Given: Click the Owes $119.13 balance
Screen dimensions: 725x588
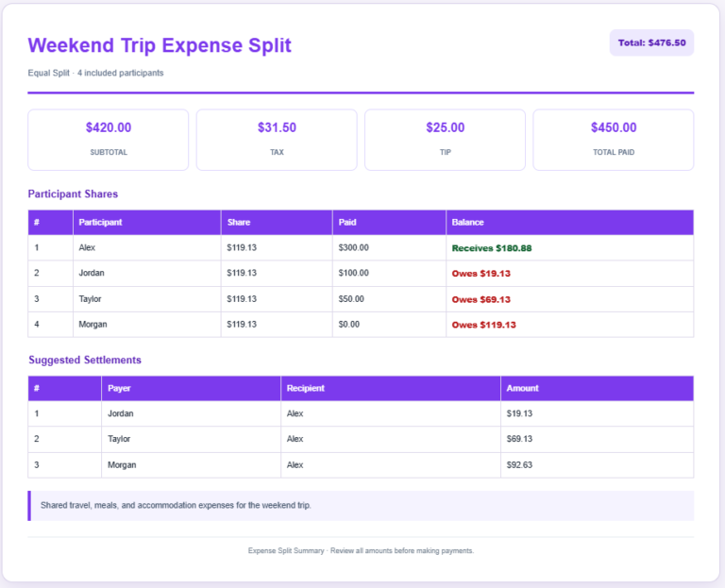Looking at the screenshot, I should click(484, 325).
